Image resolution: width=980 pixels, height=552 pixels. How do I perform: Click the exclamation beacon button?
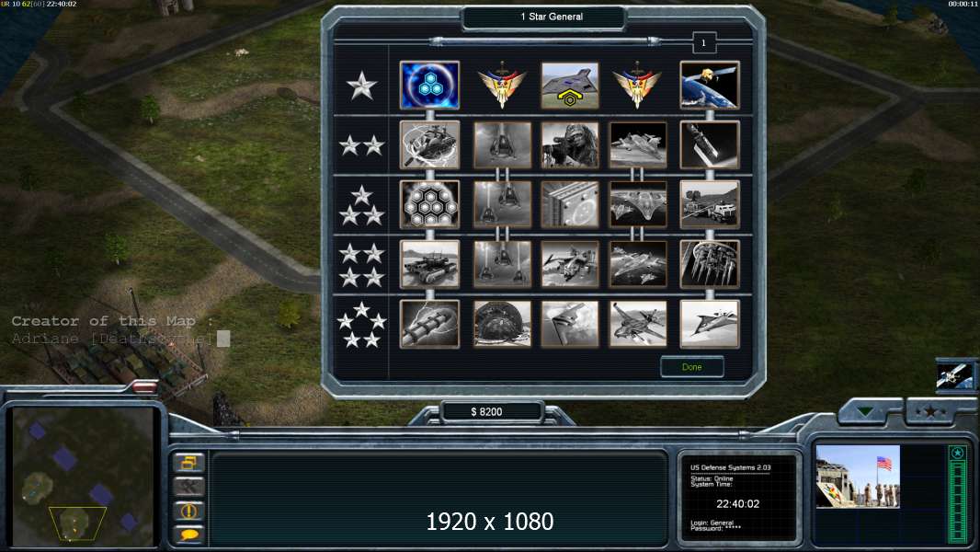click(x=188, y=510)
